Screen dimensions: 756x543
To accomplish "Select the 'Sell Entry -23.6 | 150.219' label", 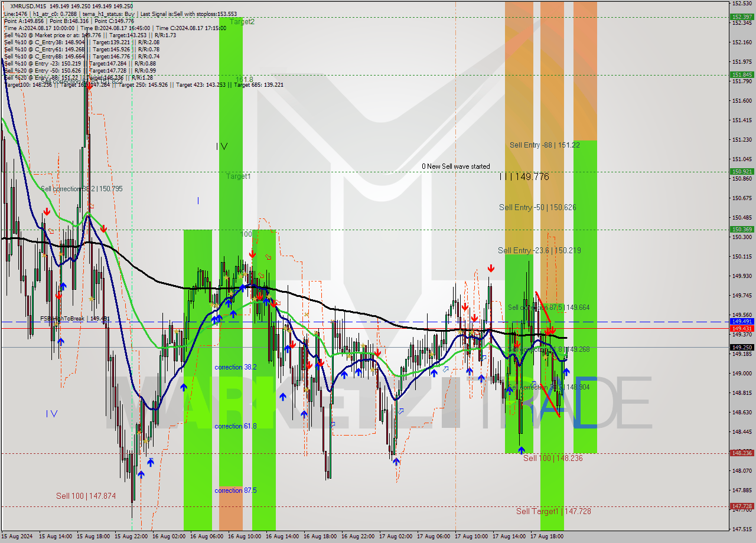I will 539,250.
